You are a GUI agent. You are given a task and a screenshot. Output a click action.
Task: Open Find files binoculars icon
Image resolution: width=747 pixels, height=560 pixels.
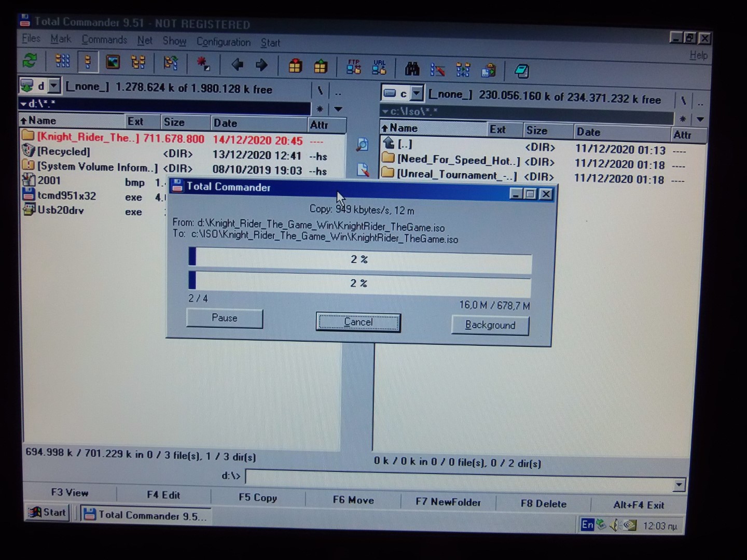pos(412,68)
